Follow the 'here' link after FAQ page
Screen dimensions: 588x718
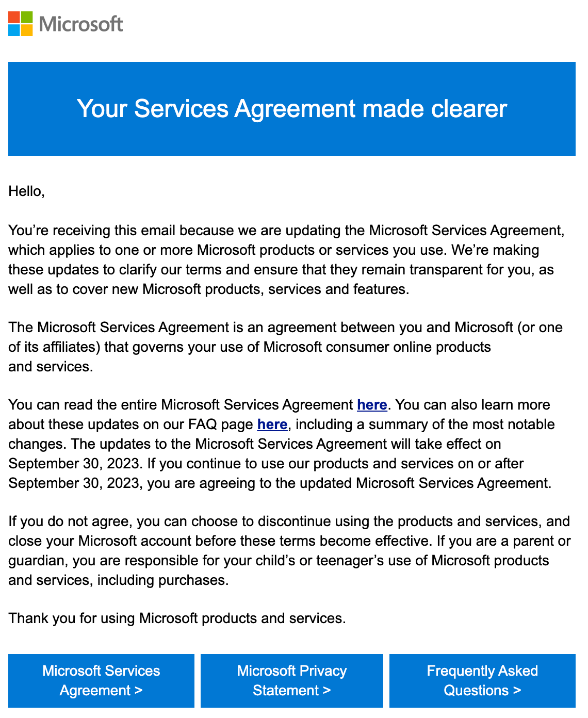tap(272, 425)
